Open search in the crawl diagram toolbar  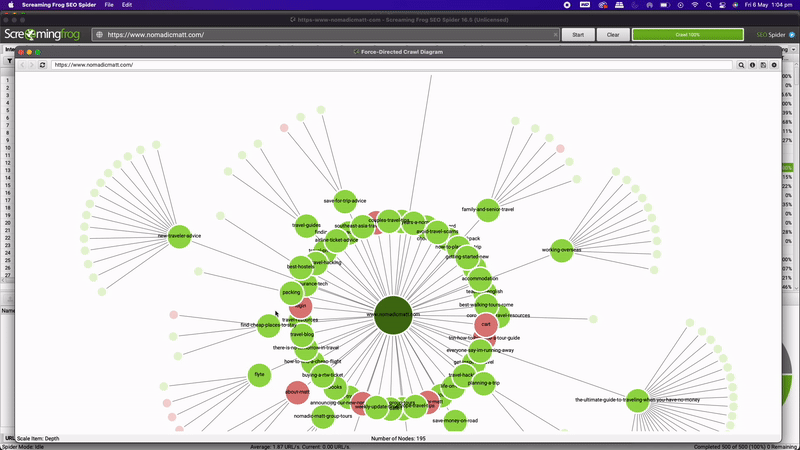[x=741, y=65]
